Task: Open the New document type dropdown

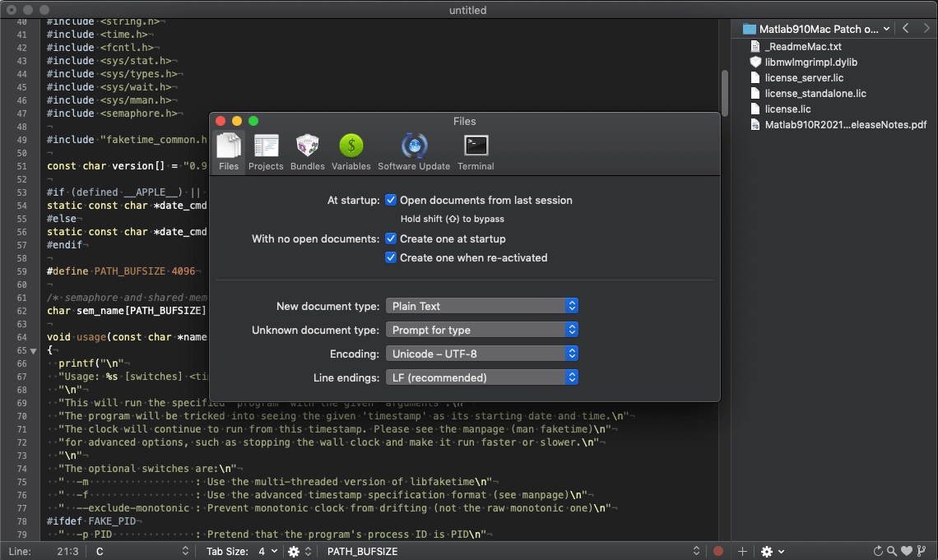Action: click(482, 306)
